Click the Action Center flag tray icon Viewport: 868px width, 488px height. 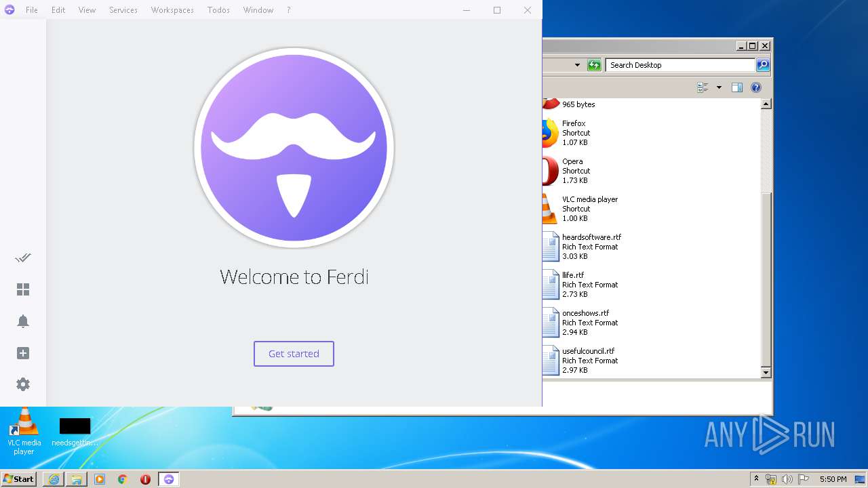click(x=804, y=479)
